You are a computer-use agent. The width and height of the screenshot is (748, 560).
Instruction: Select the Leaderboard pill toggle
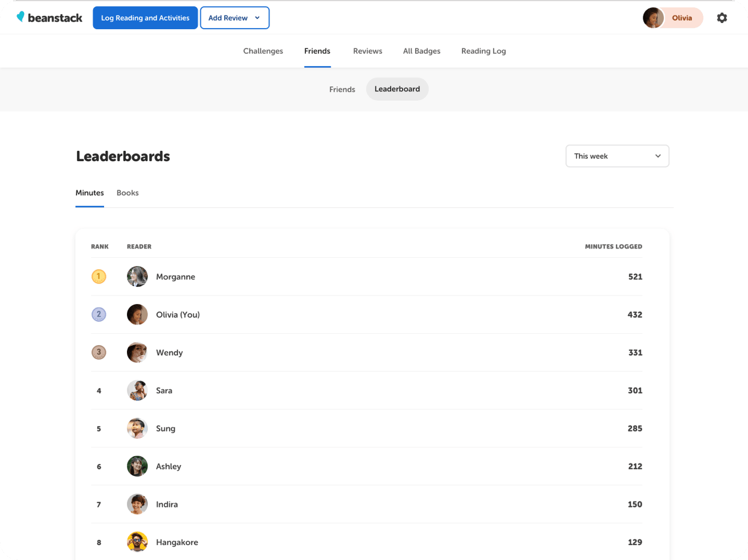397,89
